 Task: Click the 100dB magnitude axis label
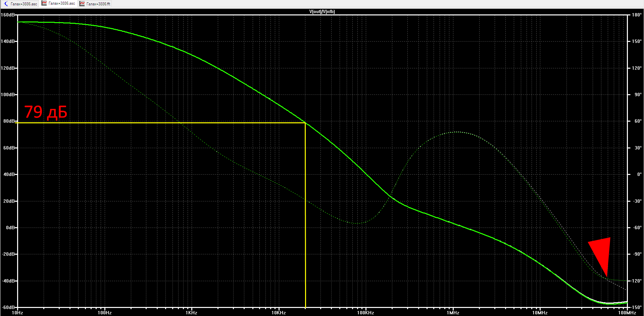[7, 94]
